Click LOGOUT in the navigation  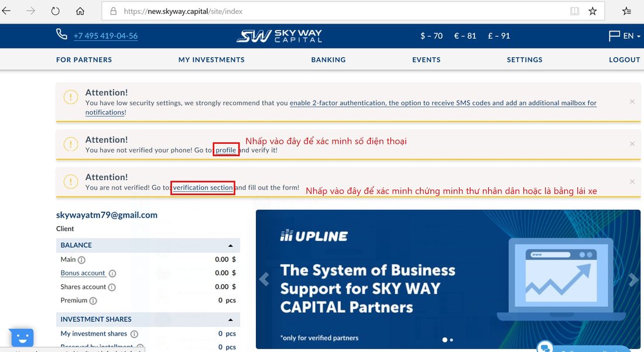pyautogui.click(x=624, y=60)
